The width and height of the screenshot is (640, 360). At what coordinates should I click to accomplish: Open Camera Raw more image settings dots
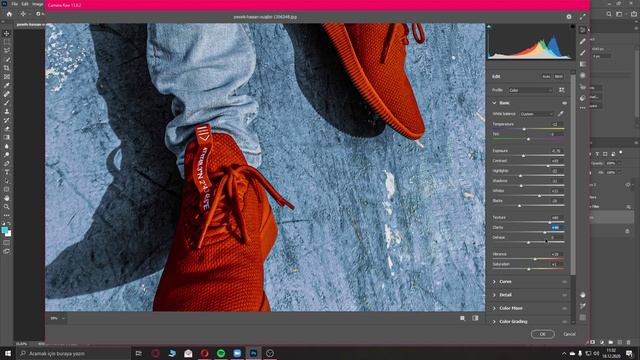click(582, 108)
